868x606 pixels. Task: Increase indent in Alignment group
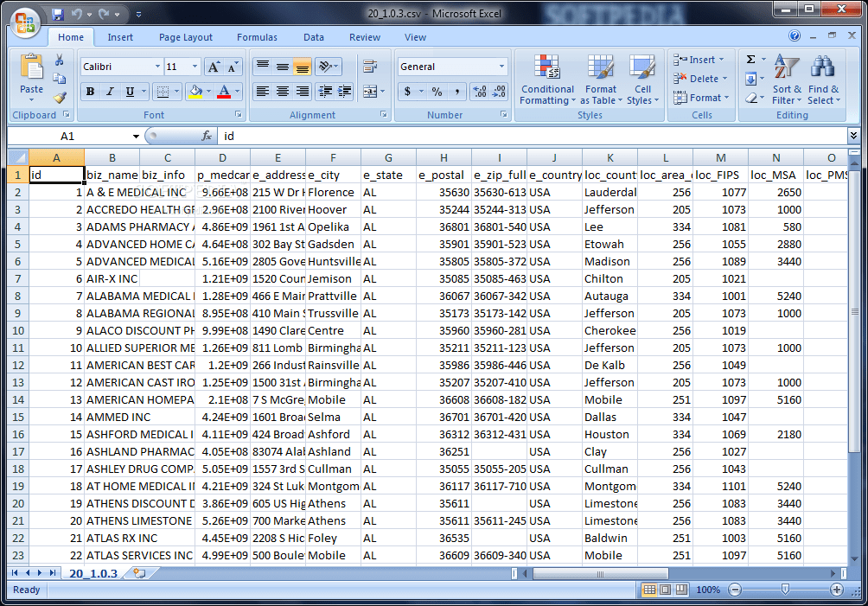345,92
